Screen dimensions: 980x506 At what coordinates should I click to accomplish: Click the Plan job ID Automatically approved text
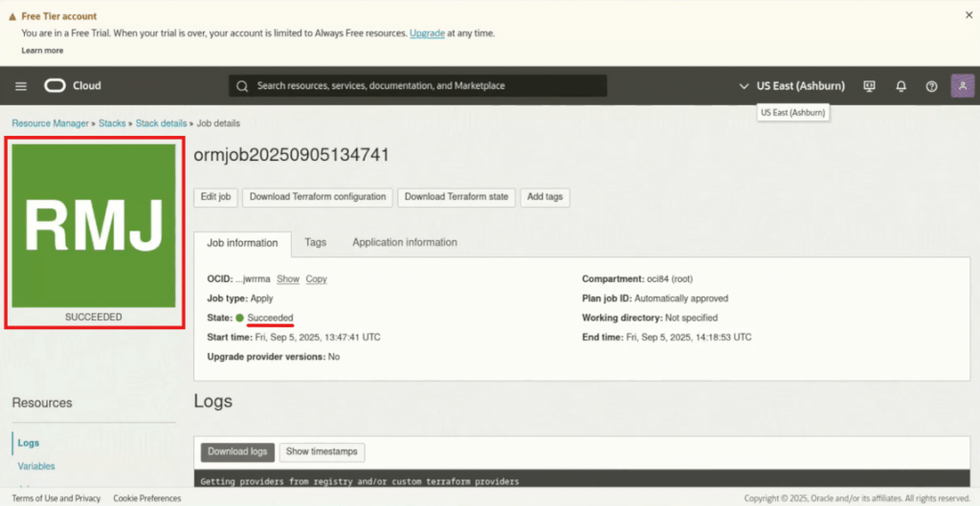(681, 298)
